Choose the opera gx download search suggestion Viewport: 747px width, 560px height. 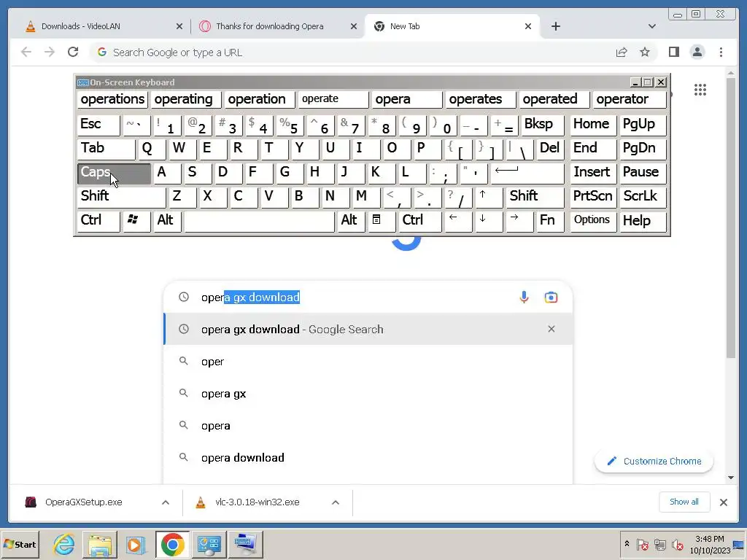coord(368,329)
